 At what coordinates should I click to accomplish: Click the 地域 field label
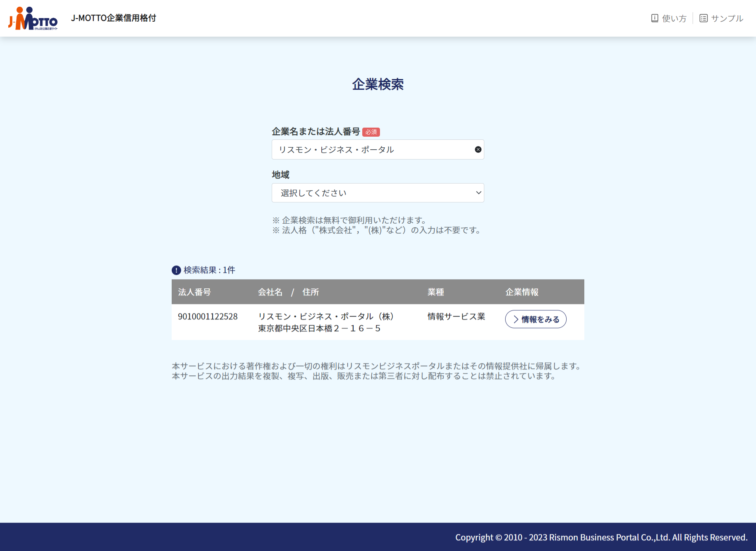tap(281, 174)
